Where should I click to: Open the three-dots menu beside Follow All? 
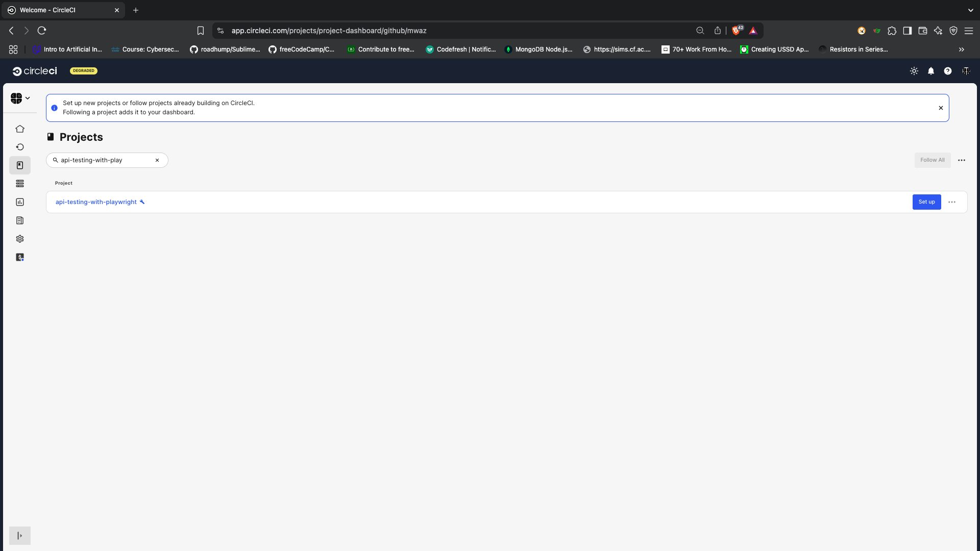click(x=962, y=160)
